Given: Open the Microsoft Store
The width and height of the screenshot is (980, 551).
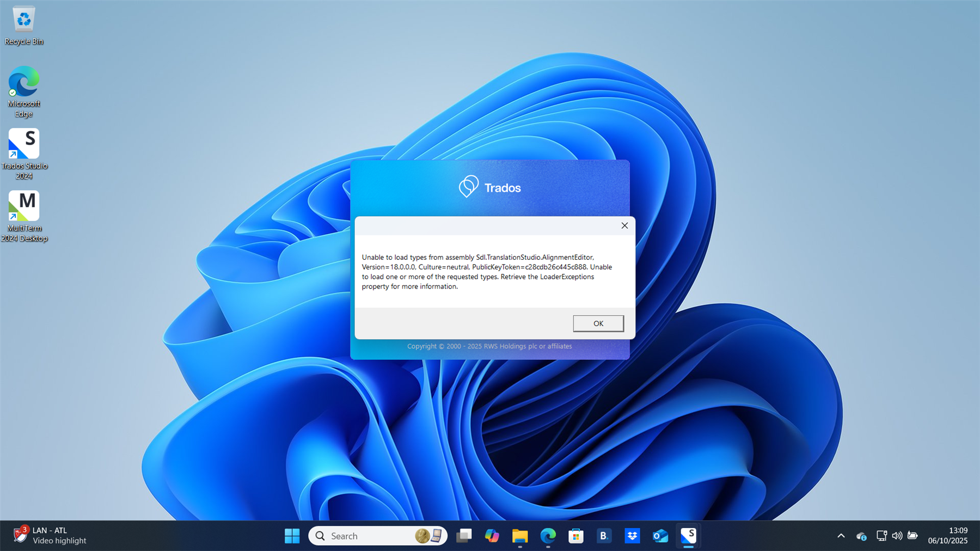Looking at the screenshot, I should point(577,536).
